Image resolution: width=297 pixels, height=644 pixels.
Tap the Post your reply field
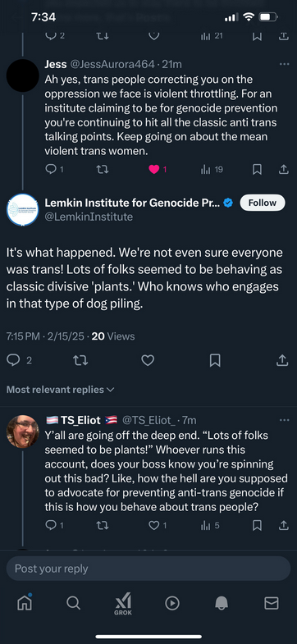click(148, 569)
